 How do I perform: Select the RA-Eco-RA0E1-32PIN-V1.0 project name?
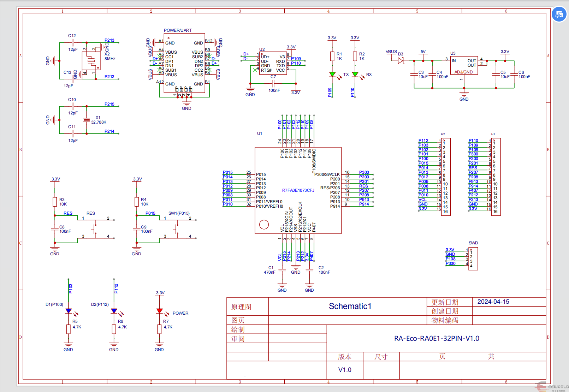[437, 338]
